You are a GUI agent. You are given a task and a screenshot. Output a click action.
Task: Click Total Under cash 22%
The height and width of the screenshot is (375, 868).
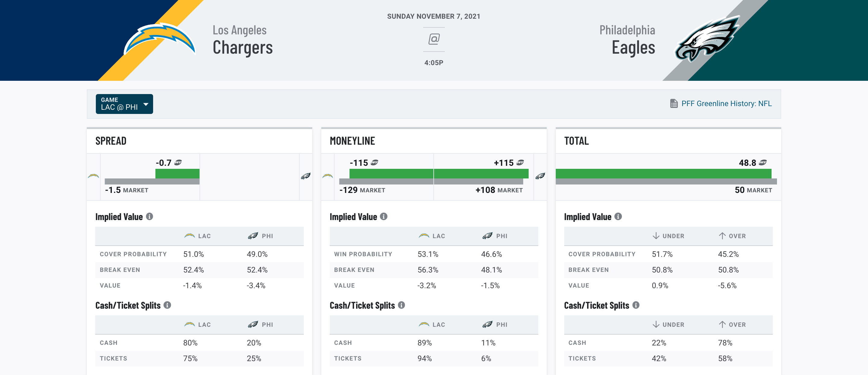pos(659,343)
